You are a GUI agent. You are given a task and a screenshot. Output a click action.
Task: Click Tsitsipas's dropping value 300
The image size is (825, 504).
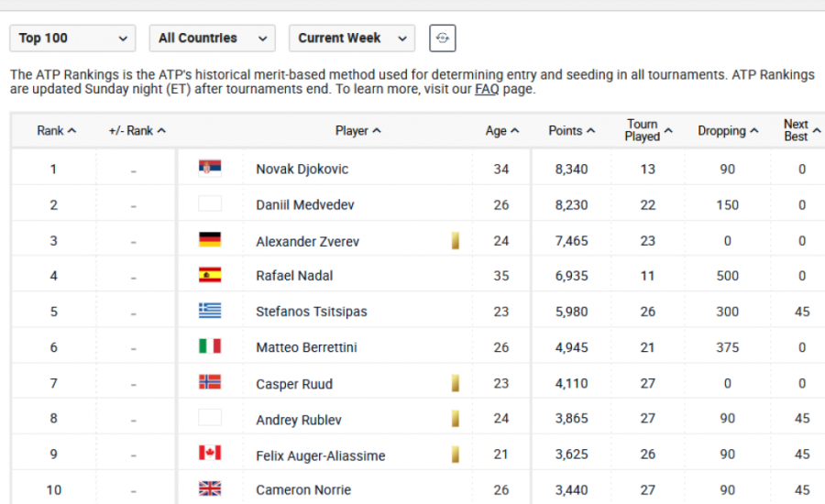click(x=727, y=312)
